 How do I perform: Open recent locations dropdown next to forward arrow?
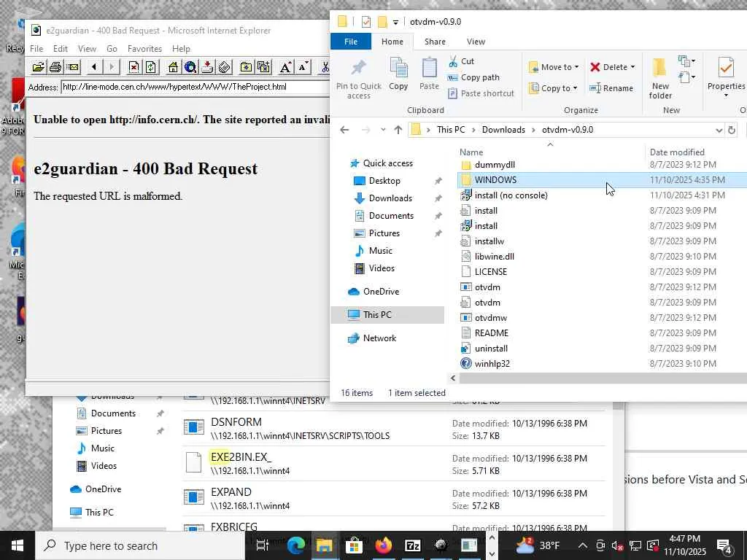click(x=383, y=130)
